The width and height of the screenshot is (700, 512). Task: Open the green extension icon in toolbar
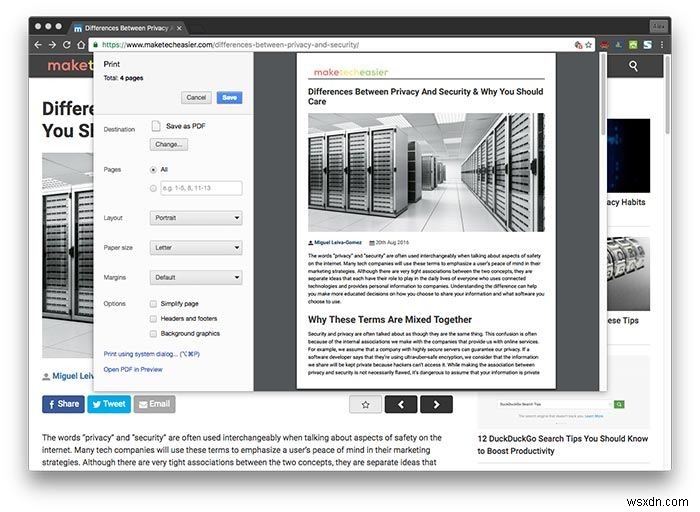(x=633, y=45)
